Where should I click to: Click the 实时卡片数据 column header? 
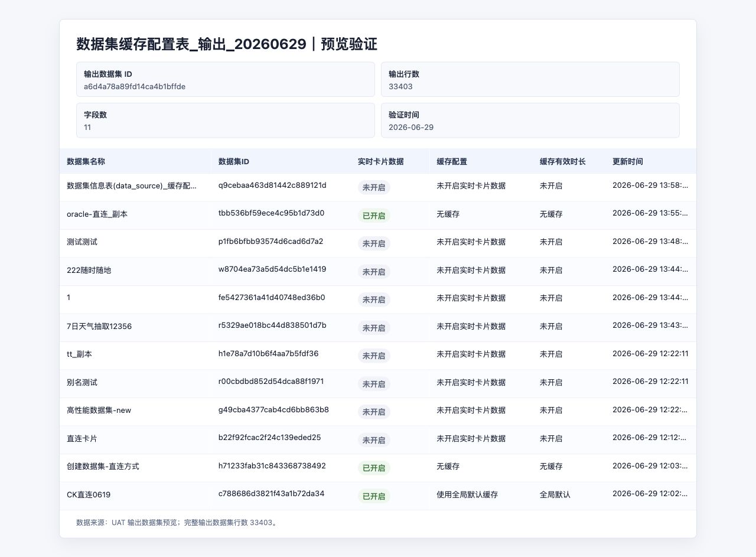[x=390, y=161]
